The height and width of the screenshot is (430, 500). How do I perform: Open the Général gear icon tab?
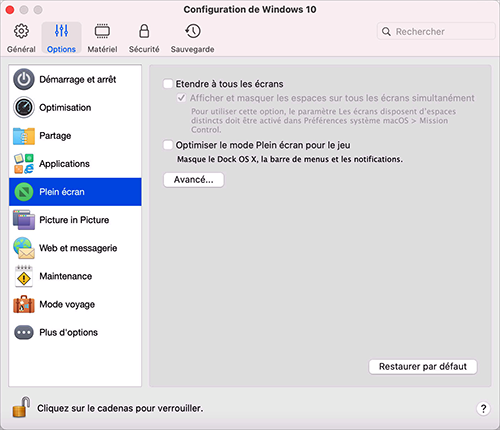point(21,31)
